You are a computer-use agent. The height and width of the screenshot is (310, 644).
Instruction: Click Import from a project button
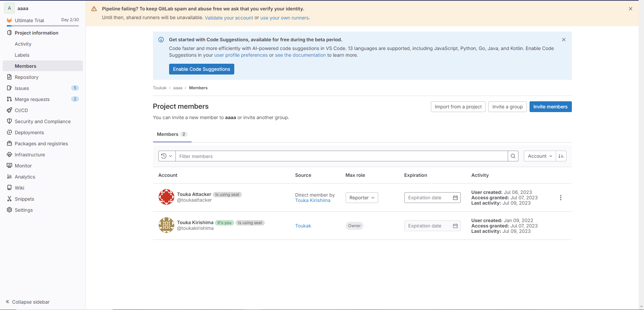pyautogui.click(x=458, y=107)
